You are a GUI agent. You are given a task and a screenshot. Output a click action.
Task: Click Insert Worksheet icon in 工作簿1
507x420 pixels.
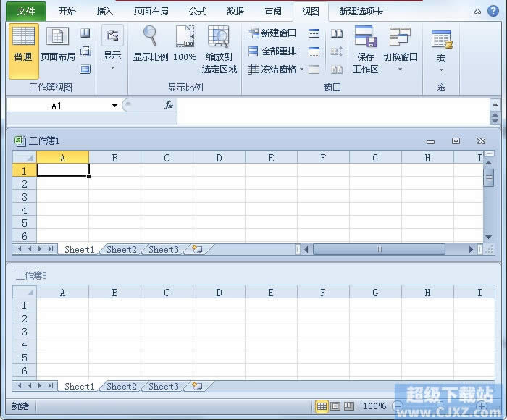tap(197, 249)
